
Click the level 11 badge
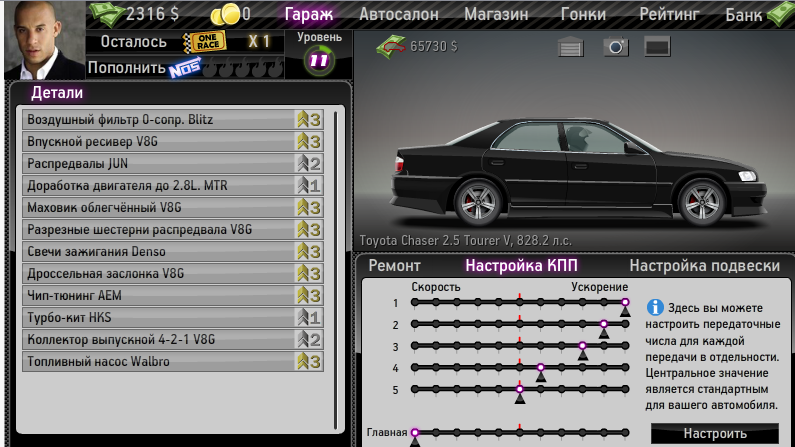click(319, 61)
